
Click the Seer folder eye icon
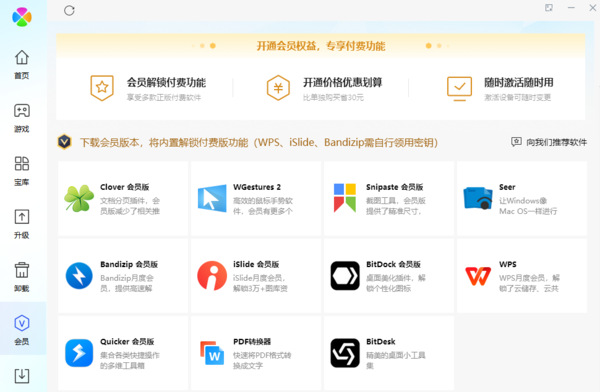[478, 198]
